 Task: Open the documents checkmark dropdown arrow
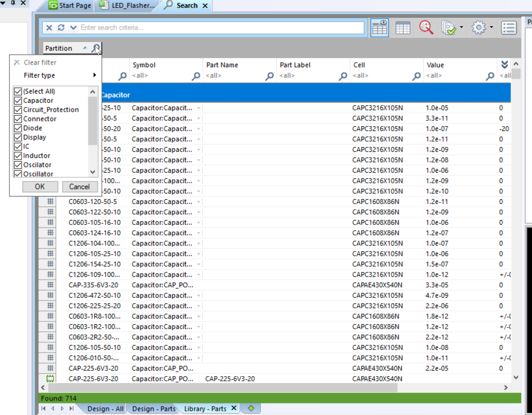point(461,27)
